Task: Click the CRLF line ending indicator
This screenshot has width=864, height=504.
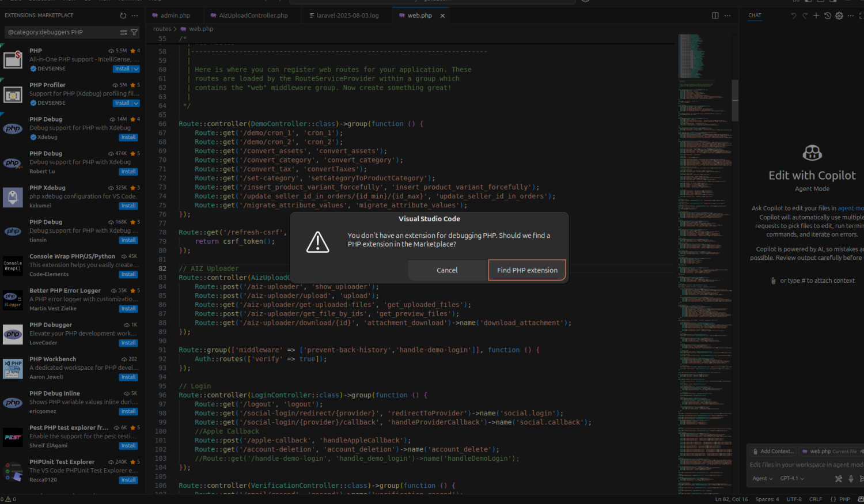Action: (x=816, y=499)
